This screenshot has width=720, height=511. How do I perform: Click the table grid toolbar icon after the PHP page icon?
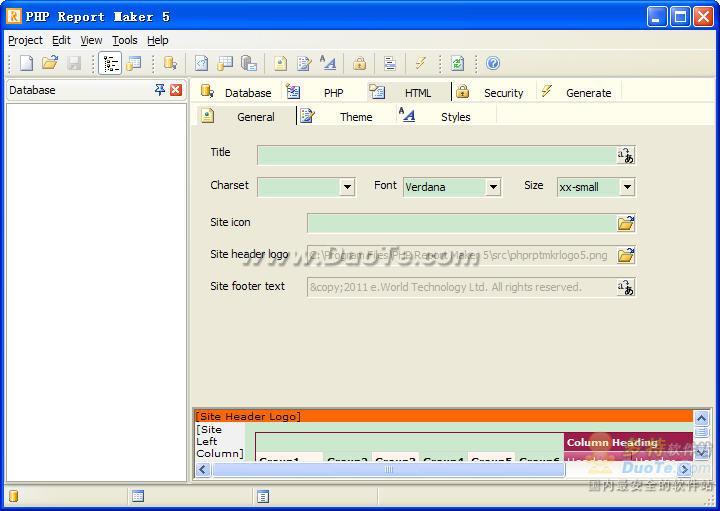point(225,63)
